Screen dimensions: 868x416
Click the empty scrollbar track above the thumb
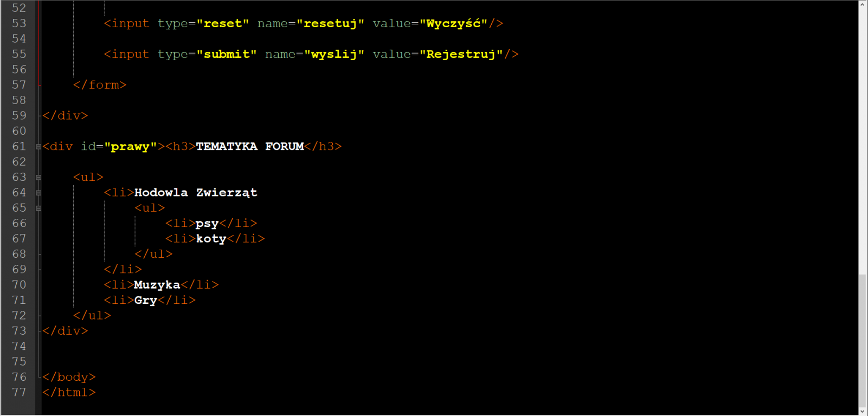(x=863, y=141)
